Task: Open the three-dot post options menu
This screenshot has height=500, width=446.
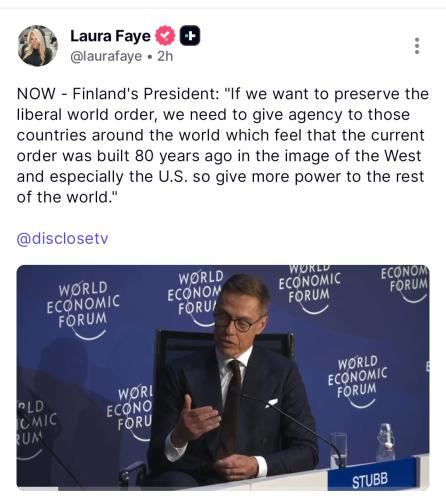Action: pos(417,46)
